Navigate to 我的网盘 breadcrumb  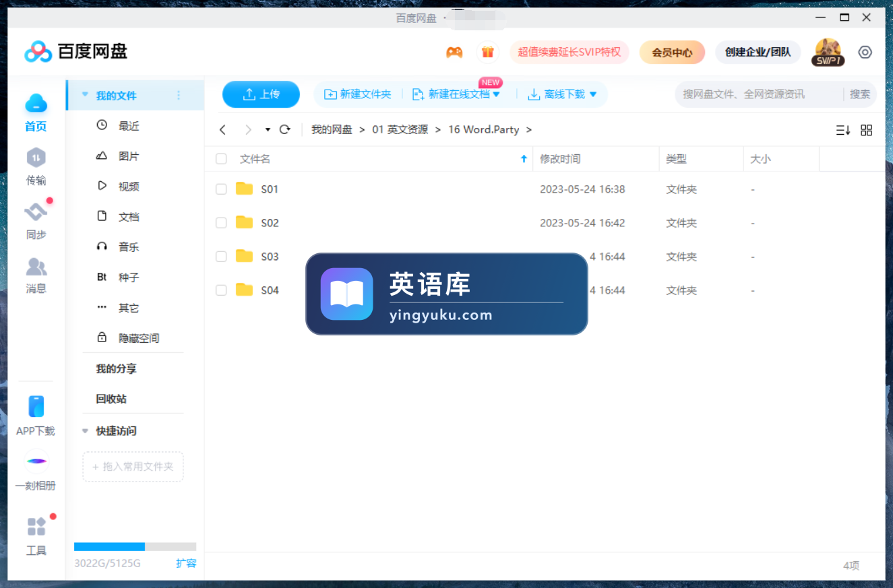click(x=332, y=129)
